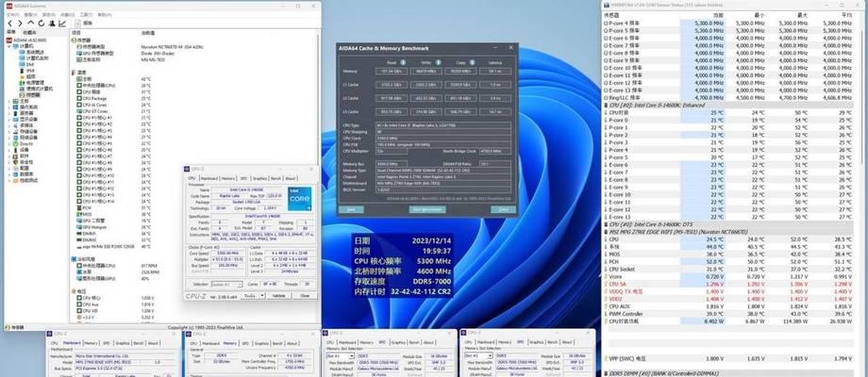Click CPU SA voltage row in HWiNFO
868x377 pixels.
point(728,284)
